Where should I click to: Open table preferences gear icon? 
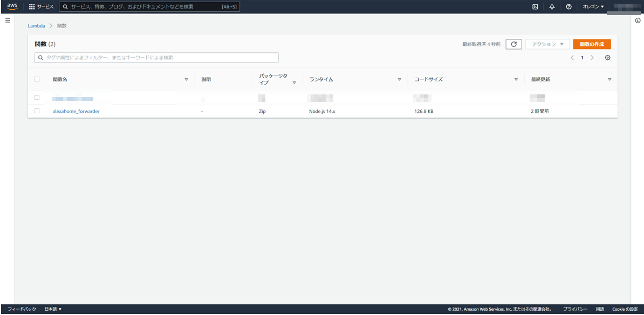click(607, 58)
